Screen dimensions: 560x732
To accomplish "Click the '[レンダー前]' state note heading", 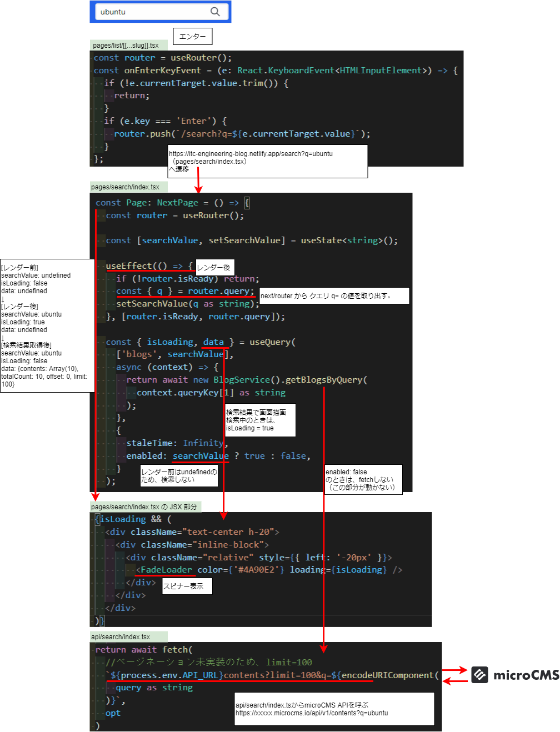I will (20, 268).
